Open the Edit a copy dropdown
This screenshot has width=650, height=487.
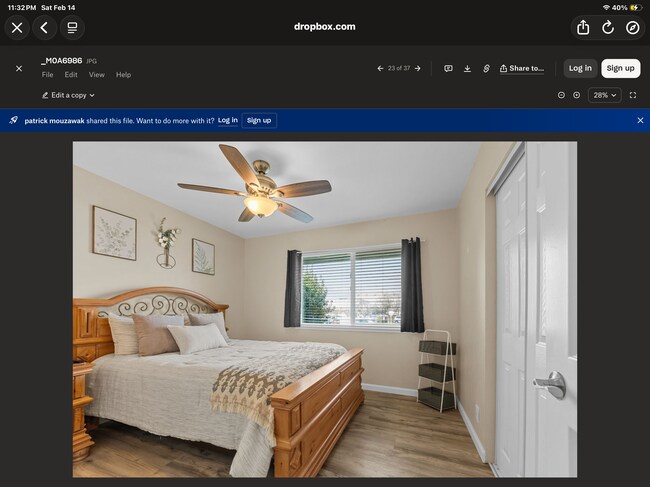[x=68, y=95]
